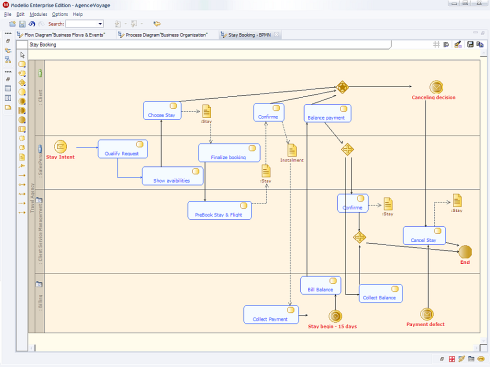Toggle the diagram grid display icon
490x367 pixels.
436,44
